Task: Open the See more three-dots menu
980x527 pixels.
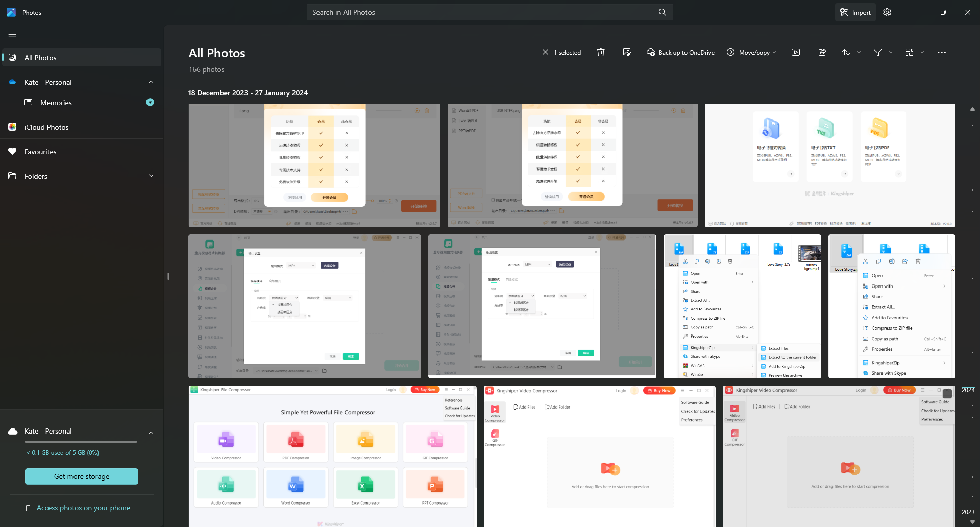Action: click(x=942, y=52)
